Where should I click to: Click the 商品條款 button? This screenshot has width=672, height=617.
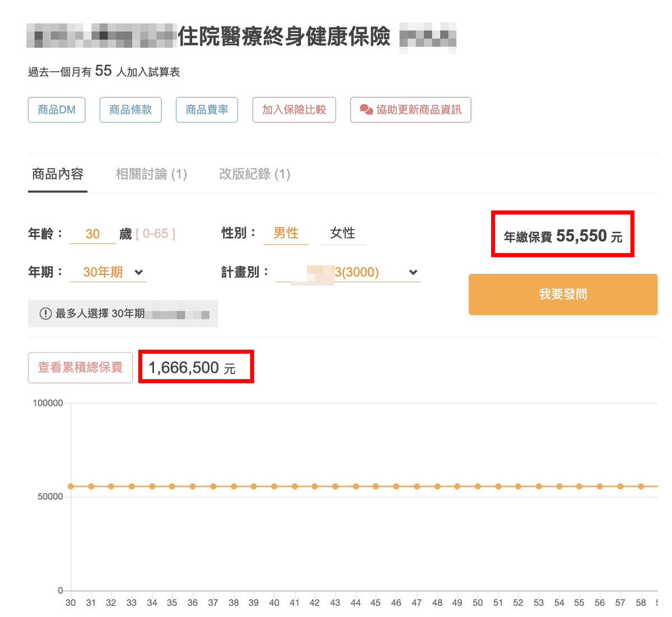(x=130, y=110)
